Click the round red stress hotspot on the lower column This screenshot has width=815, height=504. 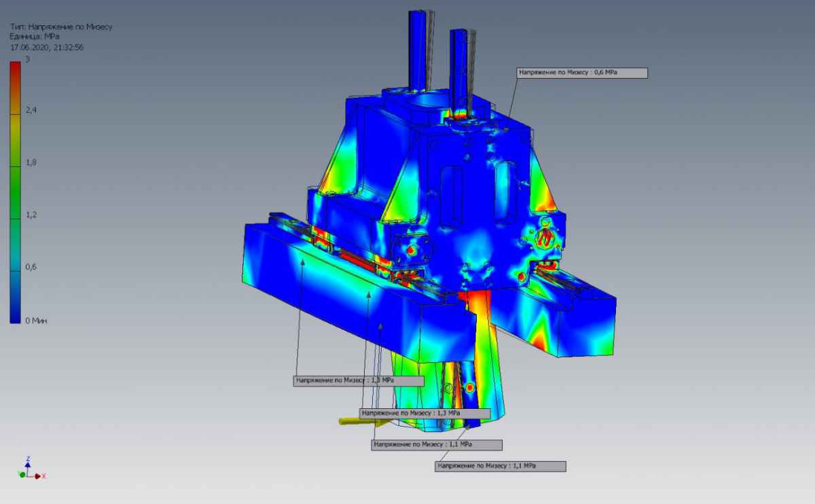tap(469, 387)
